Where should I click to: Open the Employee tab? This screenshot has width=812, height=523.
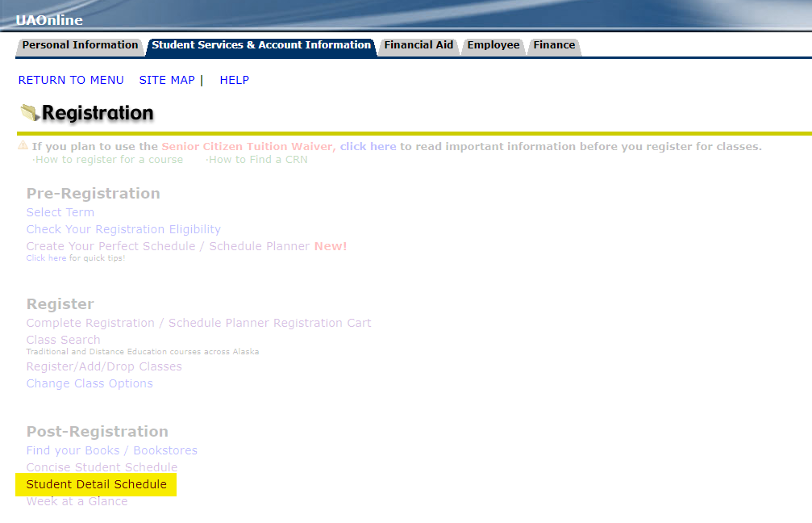[x=493, y=45]
